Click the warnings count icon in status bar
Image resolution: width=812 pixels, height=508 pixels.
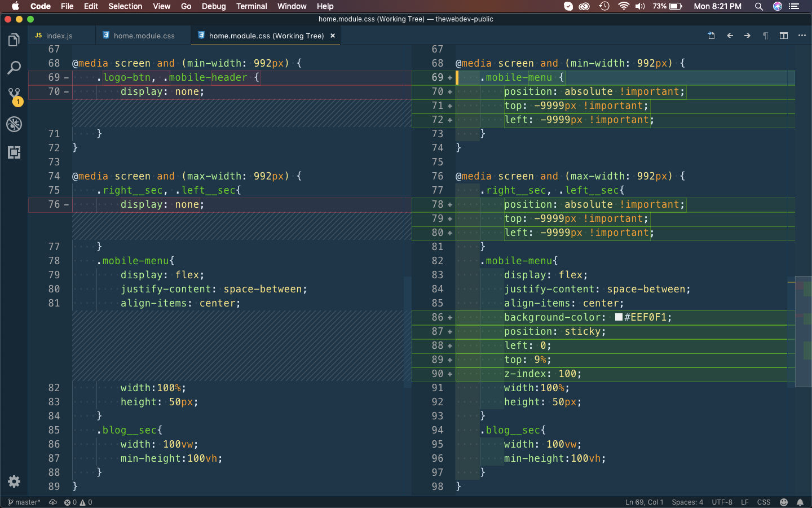pos(86,502)
